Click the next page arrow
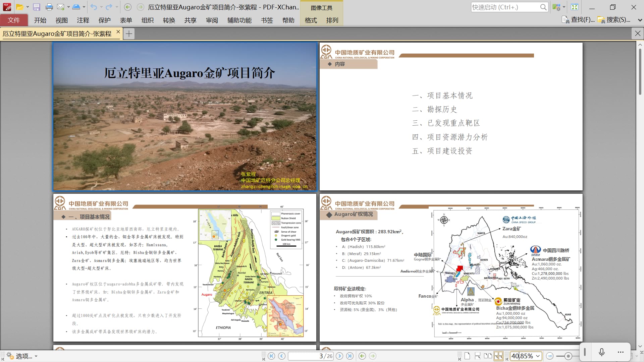Viewport: 644px width, 362px height. [339, 356]
